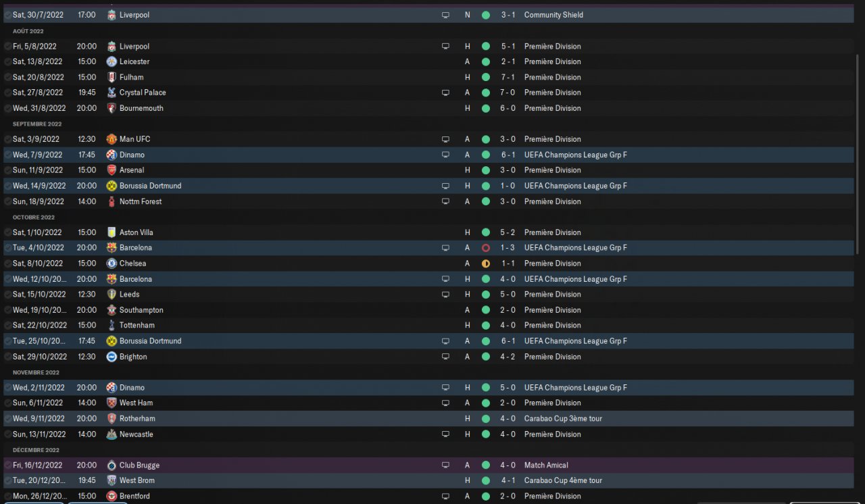Click the Fulham club crest
Image resolution: width=865 pixels, height=504 pixels.
click(112, 77)
